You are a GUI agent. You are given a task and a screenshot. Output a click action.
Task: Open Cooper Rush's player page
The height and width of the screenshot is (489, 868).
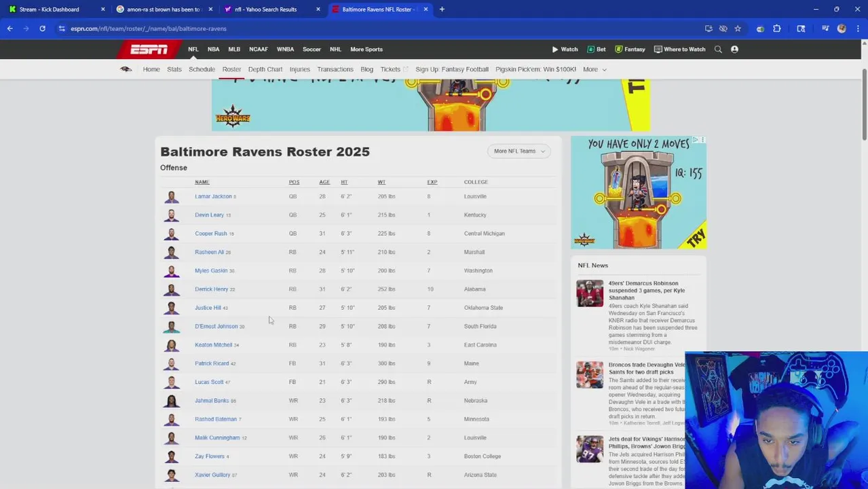(211, 234)
